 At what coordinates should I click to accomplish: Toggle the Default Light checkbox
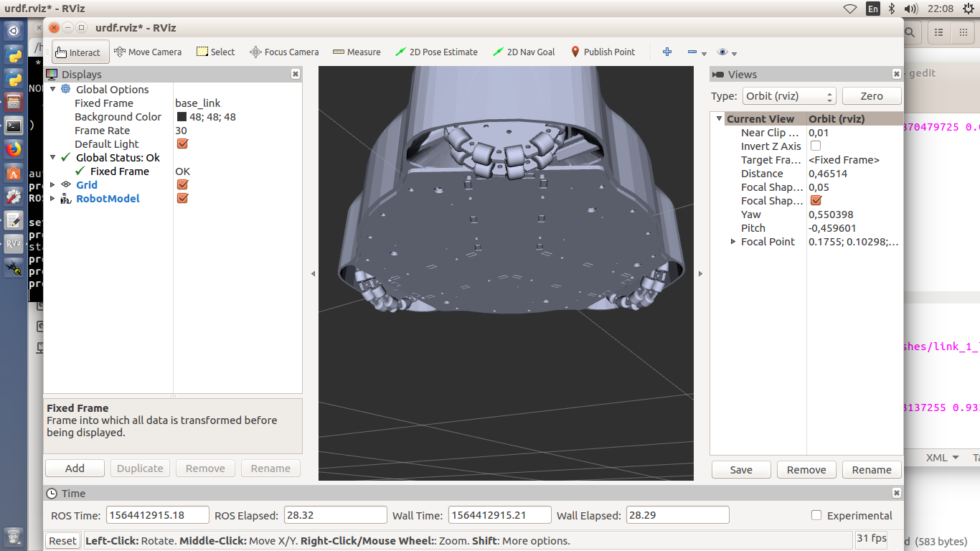pyautogui.click(x=182, y=143)
